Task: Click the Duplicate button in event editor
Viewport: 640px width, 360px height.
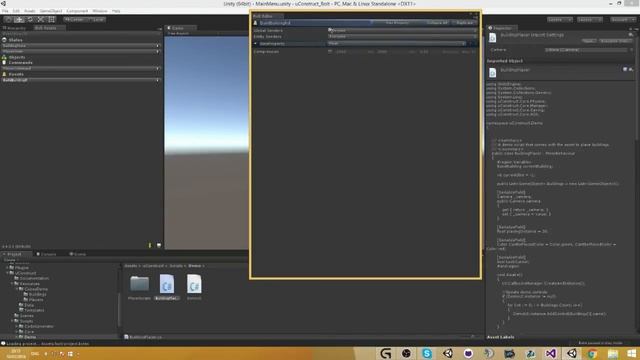Action: (x=464, y=23)
